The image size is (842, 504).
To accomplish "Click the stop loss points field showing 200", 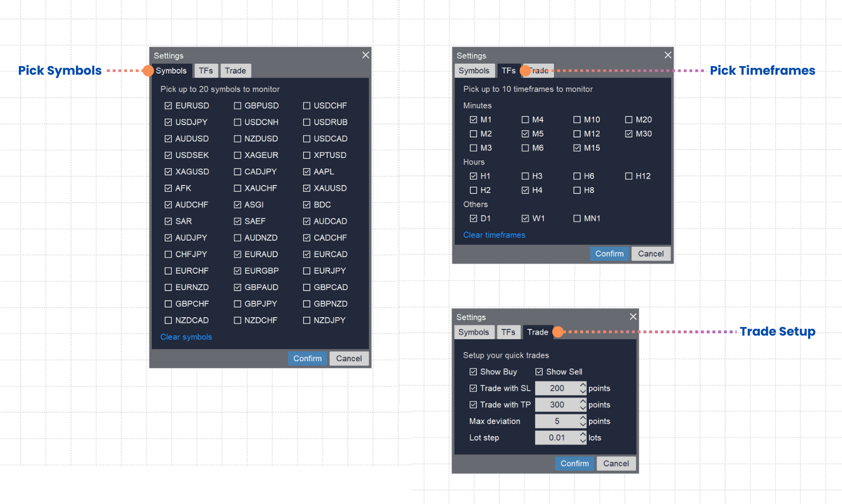I will (x=557, y=388).
